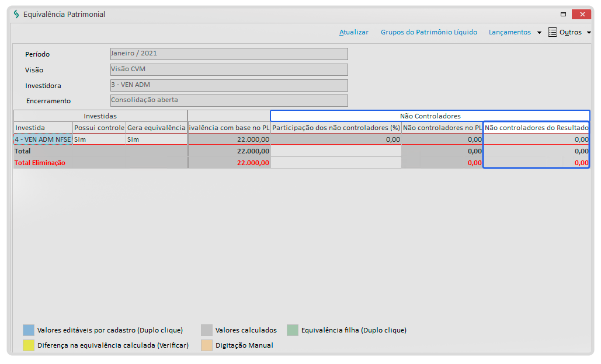Click Atualizar to refresh the data

pyautogui.click(x=353, y=33)
